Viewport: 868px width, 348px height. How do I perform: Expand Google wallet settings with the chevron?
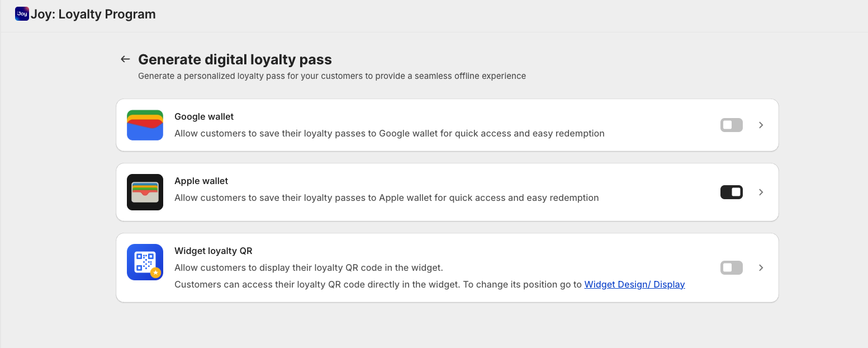761,125
